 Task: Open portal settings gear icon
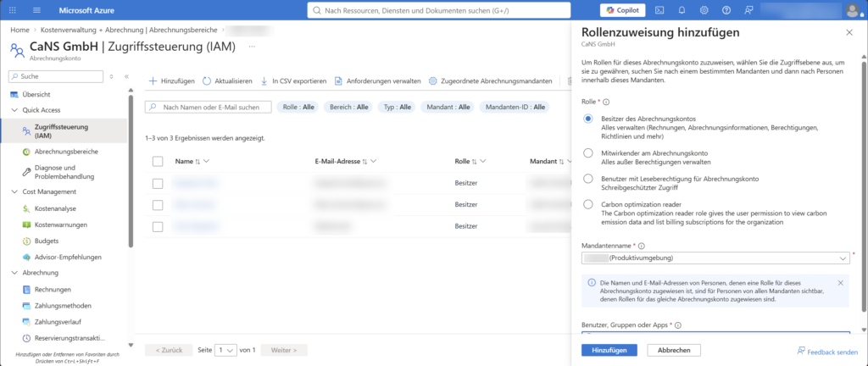click(x=704, y=10)
